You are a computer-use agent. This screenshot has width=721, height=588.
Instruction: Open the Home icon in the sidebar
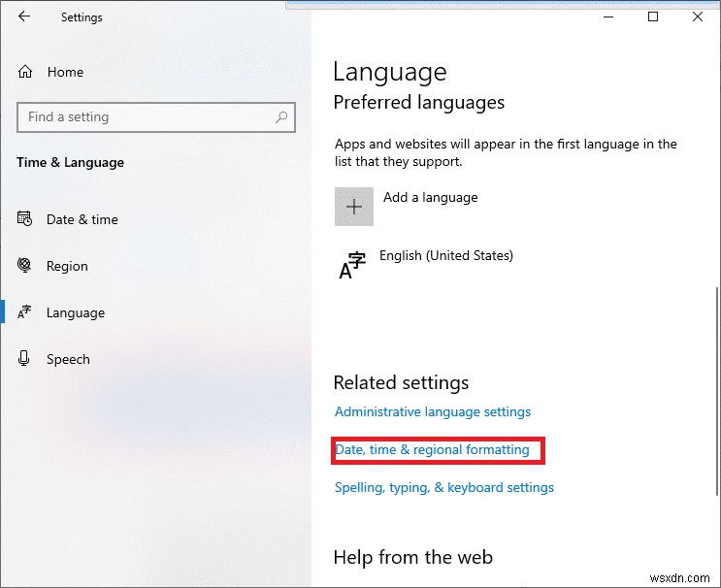[25, 72]
